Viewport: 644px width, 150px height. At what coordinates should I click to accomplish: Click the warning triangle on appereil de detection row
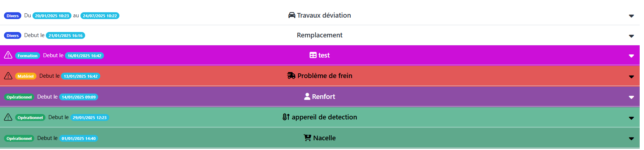click(x=8, y=117)
